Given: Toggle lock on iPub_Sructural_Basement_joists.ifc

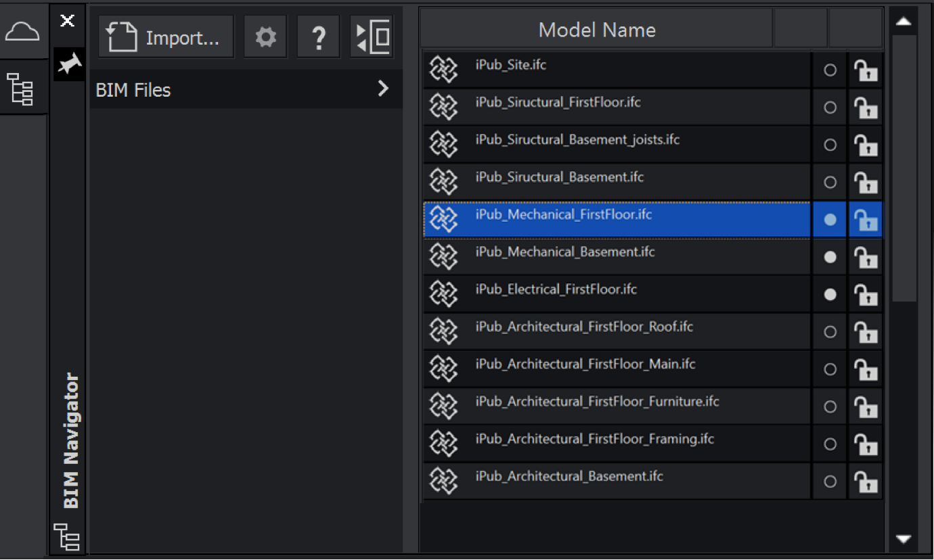Looking at the screenshot, I should tap(866, 145).
